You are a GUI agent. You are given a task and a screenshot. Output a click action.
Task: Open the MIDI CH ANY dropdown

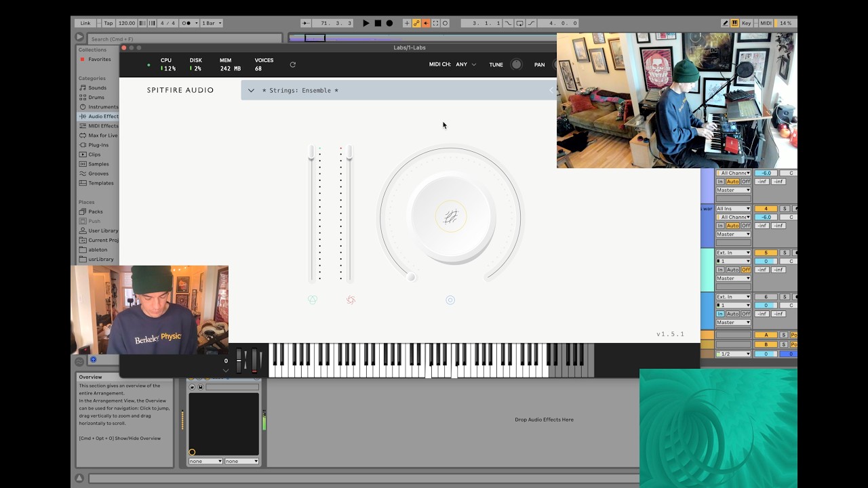(466, 64)
